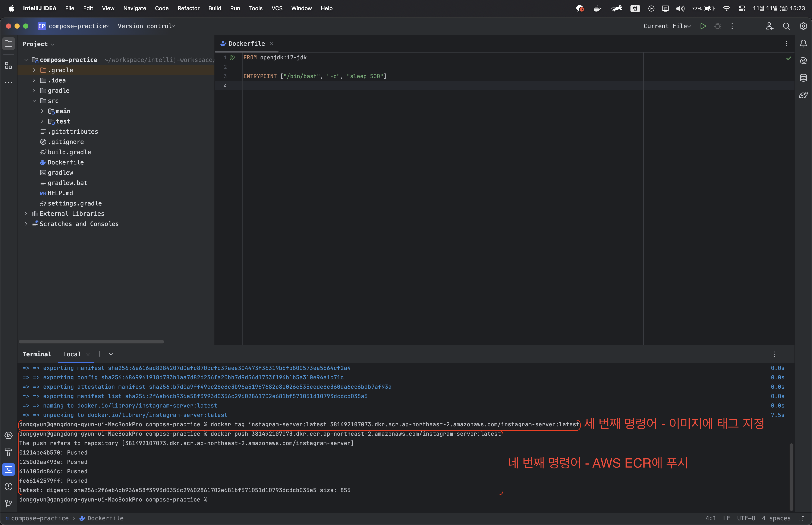Toggle the read-only lock icon in status bar
The image size is (812, 525).
tap(801, 518)
